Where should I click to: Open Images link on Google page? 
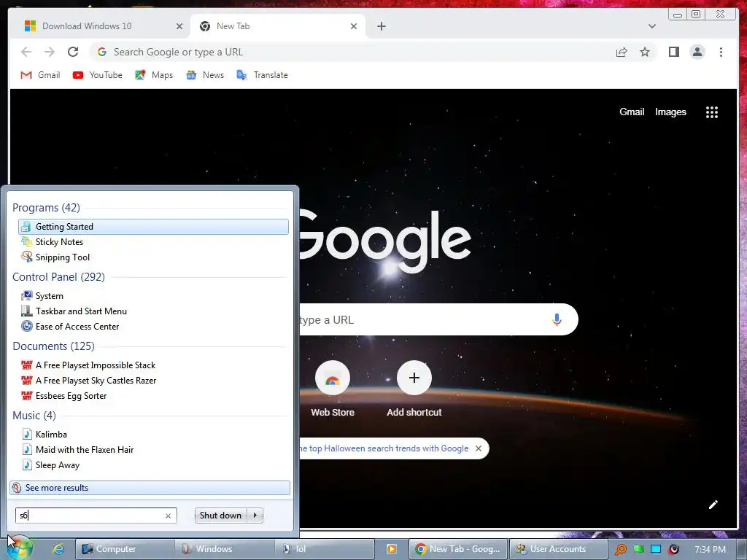coord(670,112)
